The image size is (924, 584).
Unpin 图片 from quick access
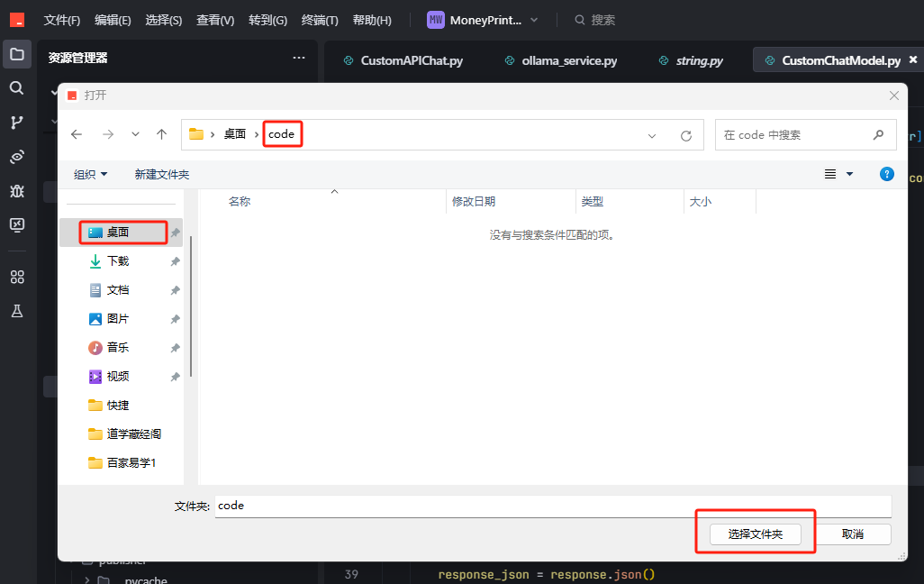pyautogui.click(x=175, y=319)
